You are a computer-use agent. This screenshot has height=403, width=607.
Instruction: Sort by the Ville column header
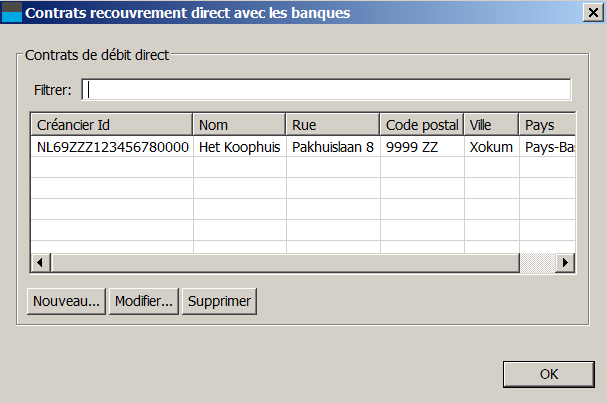pos(491,125)
